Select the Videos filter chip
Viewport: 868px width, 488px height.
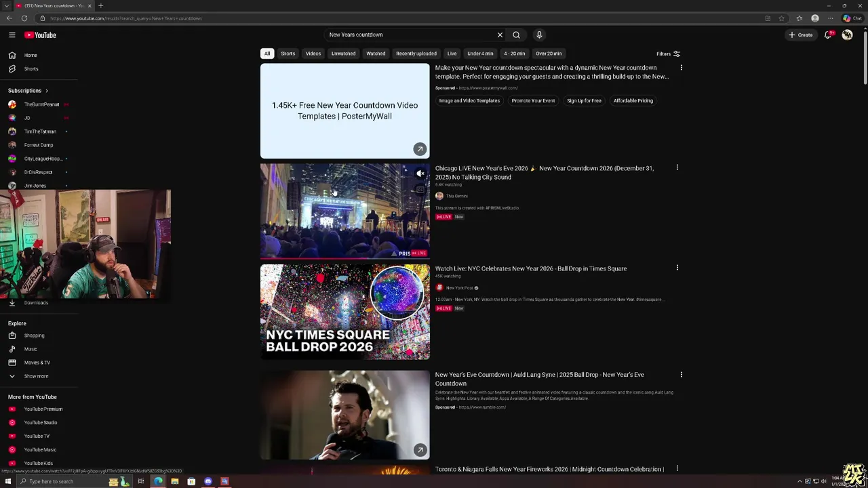[x=313, y=54]
